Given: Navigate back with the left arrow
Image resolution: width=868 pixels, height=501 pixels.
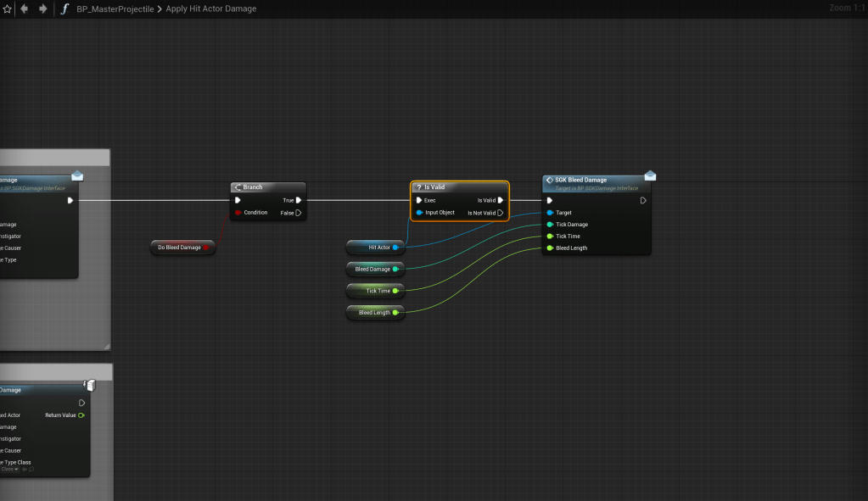Looking at the screenshot, I should (x=24, y=8).
